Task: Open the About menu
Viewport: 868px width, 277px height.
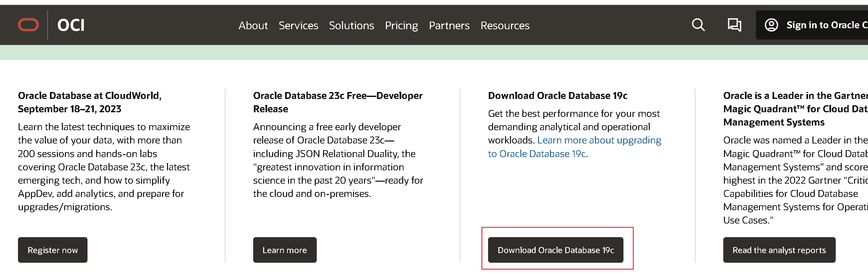Action: pyautogui.click(x=253, y=26)
